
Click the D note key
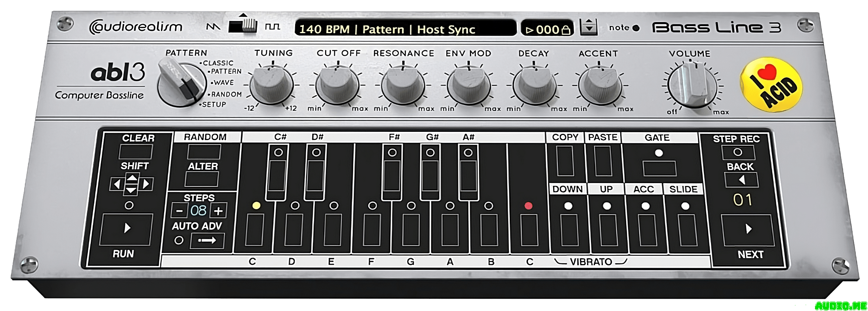pos(293,230)
